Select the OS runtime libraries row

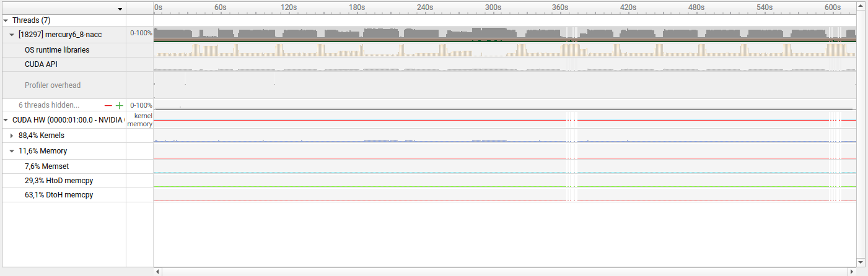coord(57,50)
